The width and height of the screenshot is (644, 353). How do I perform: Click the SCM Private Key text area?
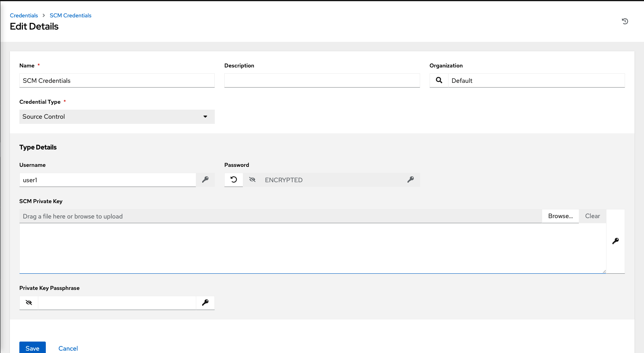click(x=312, y=248)
